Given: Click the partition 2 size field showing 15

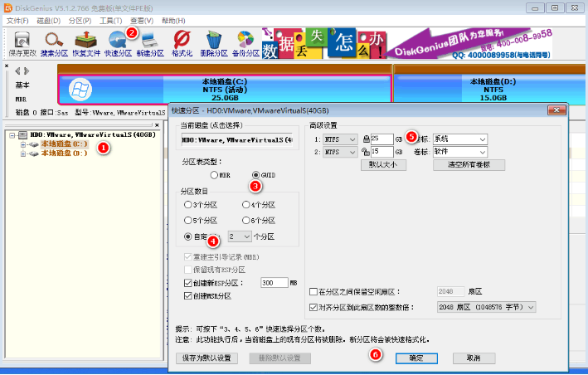Looking at the screenshot, I should point(381,152).
